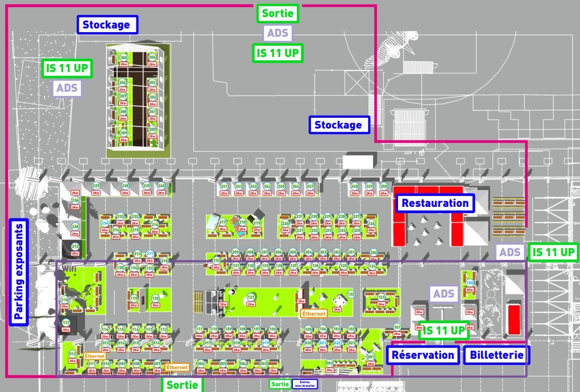This screenshot has width=580, height=392.
Task: Click the Réservation label
Action: click(423, 355)
